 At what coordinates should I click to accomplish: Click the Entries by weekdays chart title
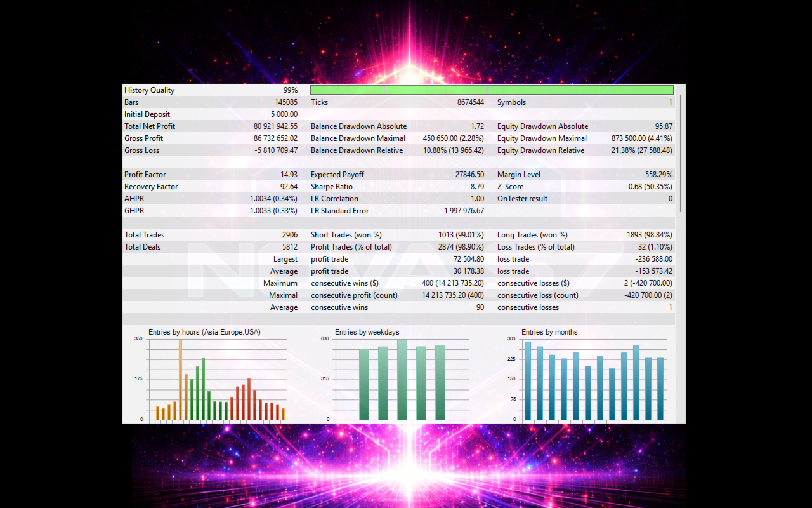click(368, 331)
